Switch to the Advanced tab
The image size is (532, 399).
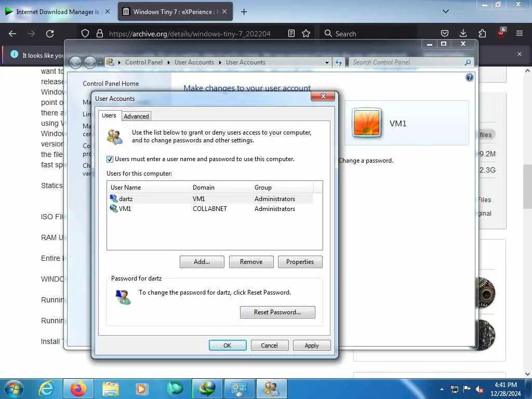[136, 116]
